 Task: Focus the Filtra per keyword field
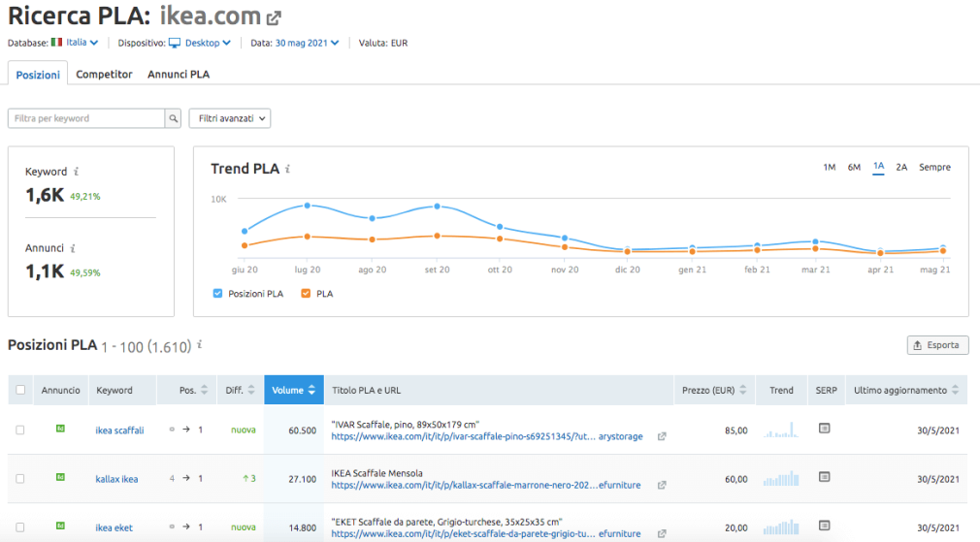86,118
